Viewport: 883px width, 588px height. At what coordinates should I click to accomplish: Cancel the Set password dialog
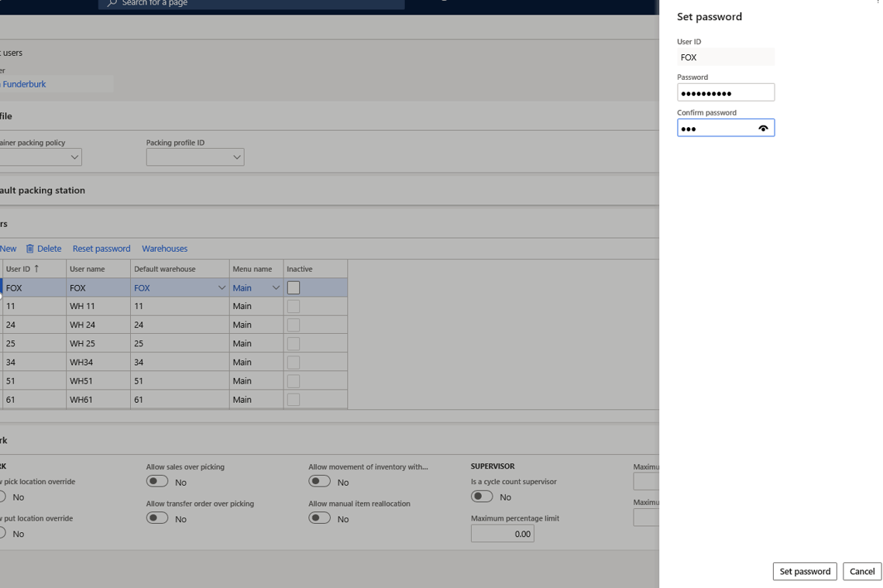pos(861,571)
